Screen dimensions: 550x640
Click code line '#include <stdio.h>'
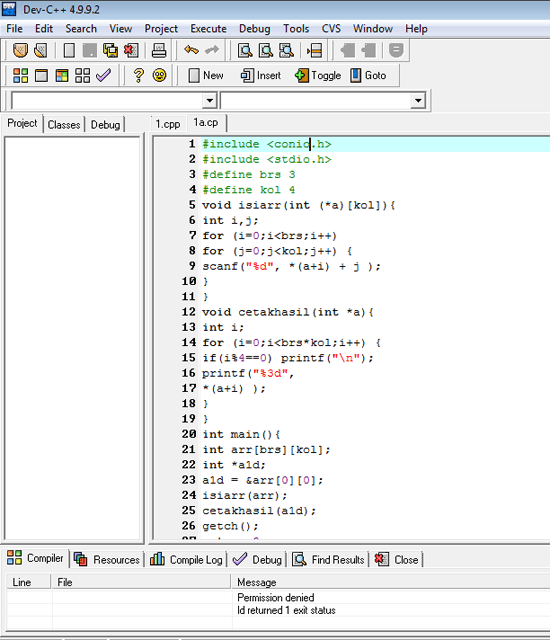(x=267, y=159)
